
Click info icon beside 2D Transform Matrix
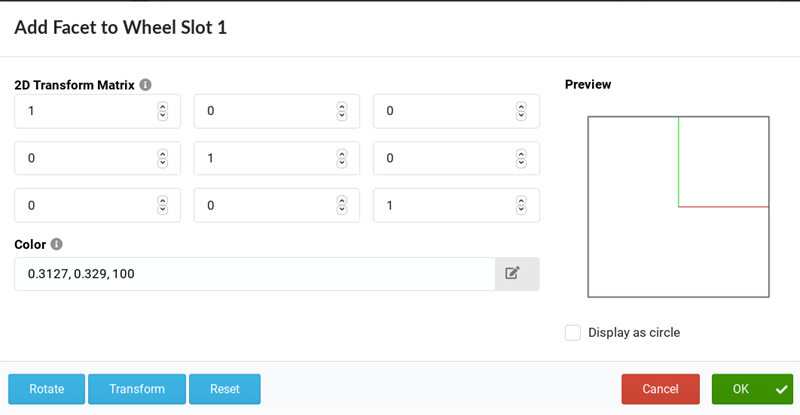[x=146, y=85]
